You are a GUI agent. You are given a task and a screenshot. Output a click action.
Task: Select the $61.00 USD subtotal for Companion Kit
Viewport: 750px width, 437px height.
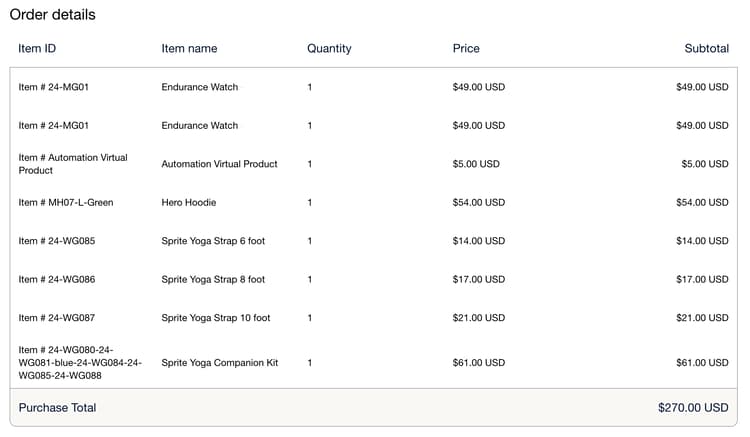[702, 363]
